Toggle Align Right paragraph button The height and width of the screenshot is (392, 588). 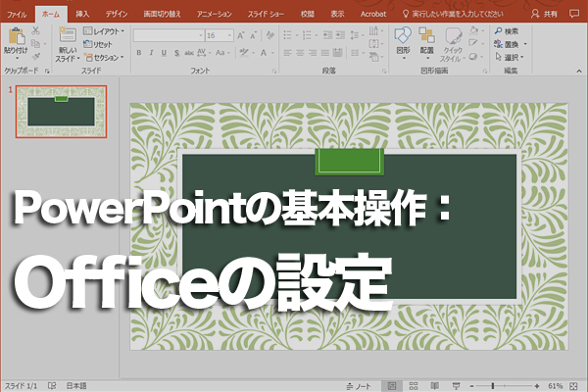313,53
